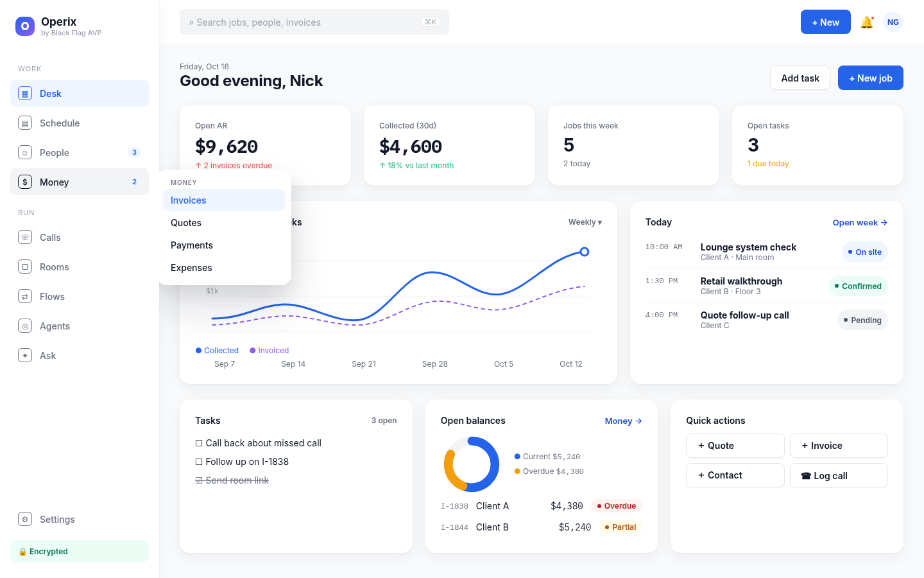Open Settings gear icon
The image size is (924, 578).
25,520
